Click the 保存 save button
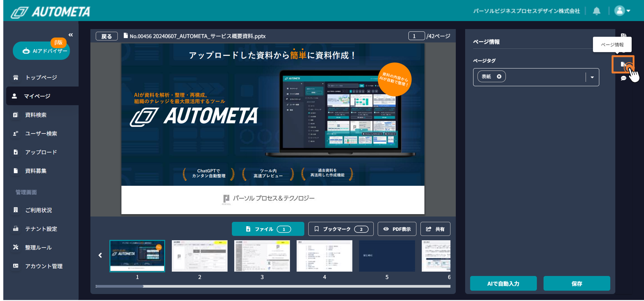The width and height of the screenshot is (644, 301). (577, 284)
